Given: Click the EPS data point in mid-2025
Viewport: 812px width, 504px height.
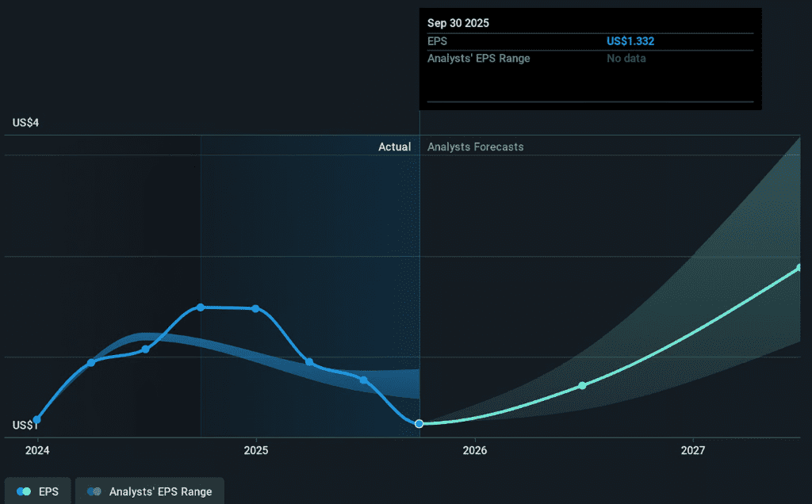Looking at the screenshot, I should tap(364, 380).
